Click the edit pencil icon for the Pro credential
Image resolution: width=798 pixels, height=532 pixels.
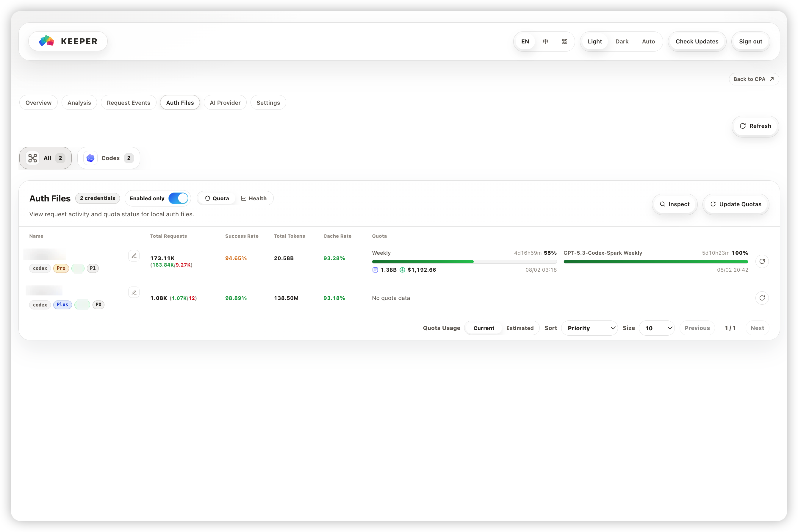point(134,256)
